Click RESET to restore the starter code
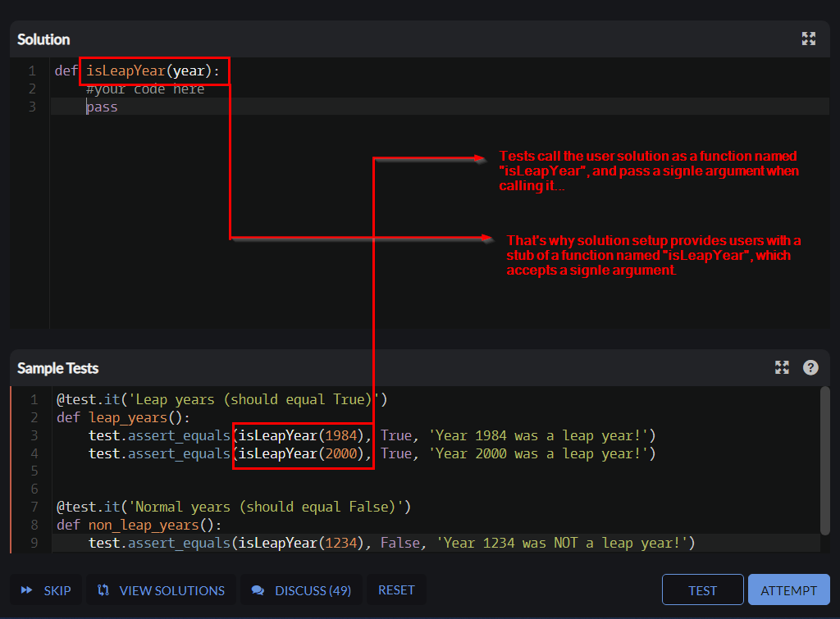This screenshot has height=619, width=840. click(x=396, y=589)
